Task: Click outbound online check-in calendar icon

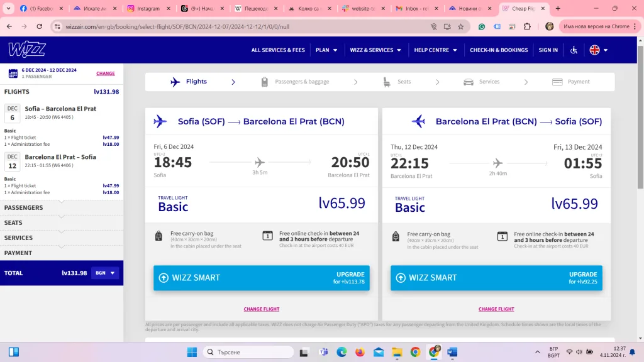Action: [267, 236]
